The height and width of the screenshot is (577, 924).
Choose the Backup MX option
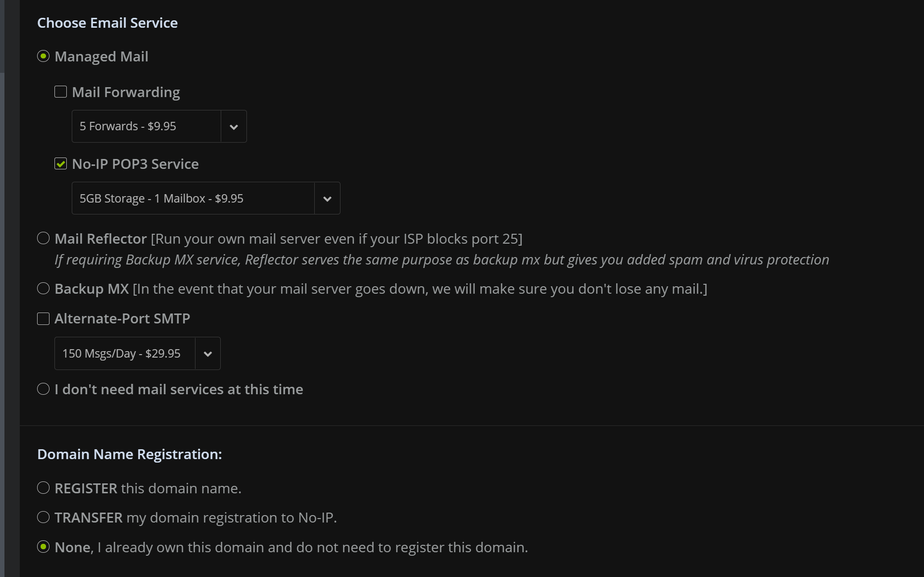tap(43, 288)
